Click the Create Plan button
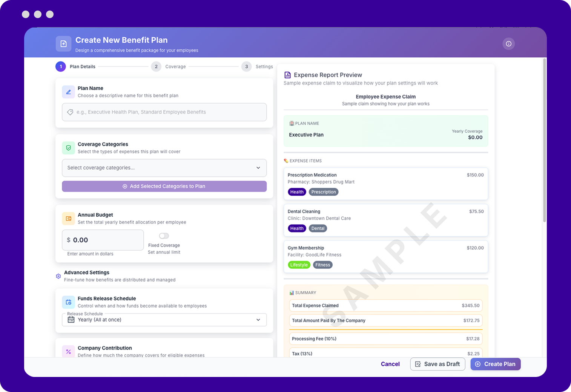This screenshot has height=392, width=571. pos(495,364)
